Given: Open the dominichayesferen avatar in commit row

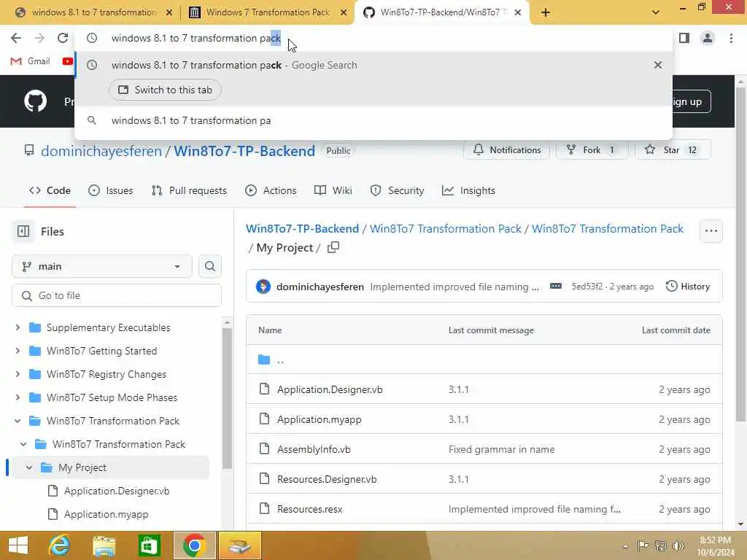Looking at the screenshot, I should point(263,286).
